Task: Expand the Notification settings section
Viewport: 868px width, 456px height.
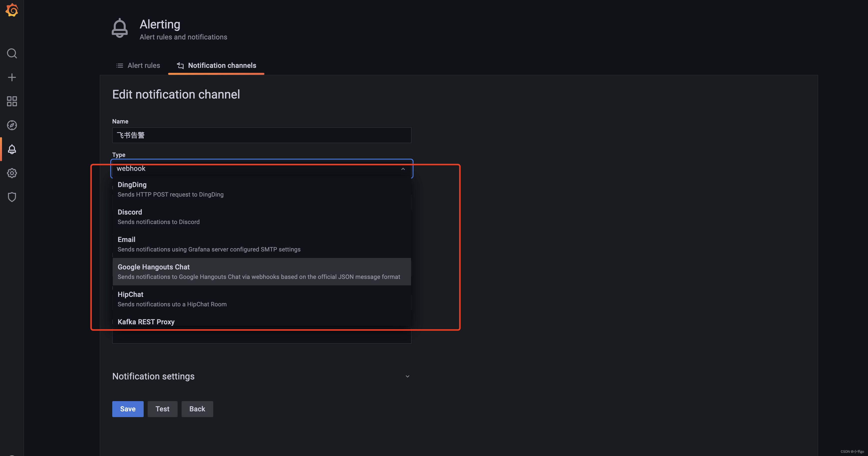Action: [407, 376]
